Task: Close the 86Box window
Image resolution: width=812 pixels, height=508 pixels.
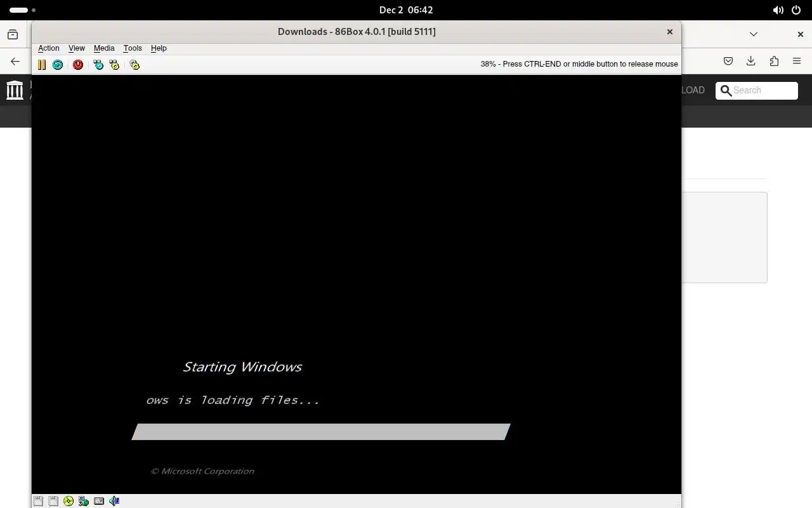Action: [x=669, y=32]
